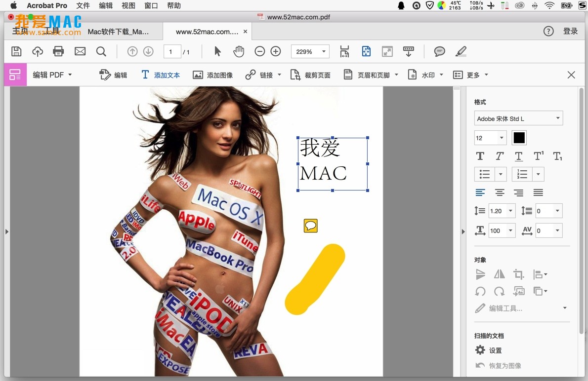Center align text
This screenshot has height=381, width=588.
click(500, 192)
